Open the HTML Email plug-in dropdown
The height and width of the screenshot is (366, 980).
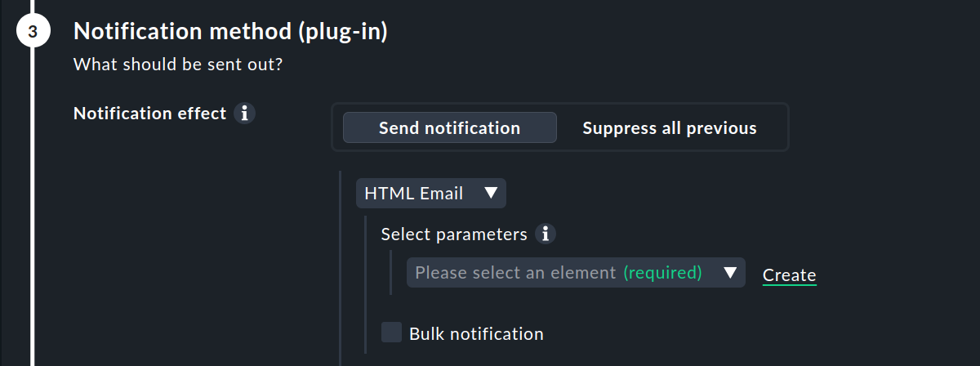click(x=431, y=194)
